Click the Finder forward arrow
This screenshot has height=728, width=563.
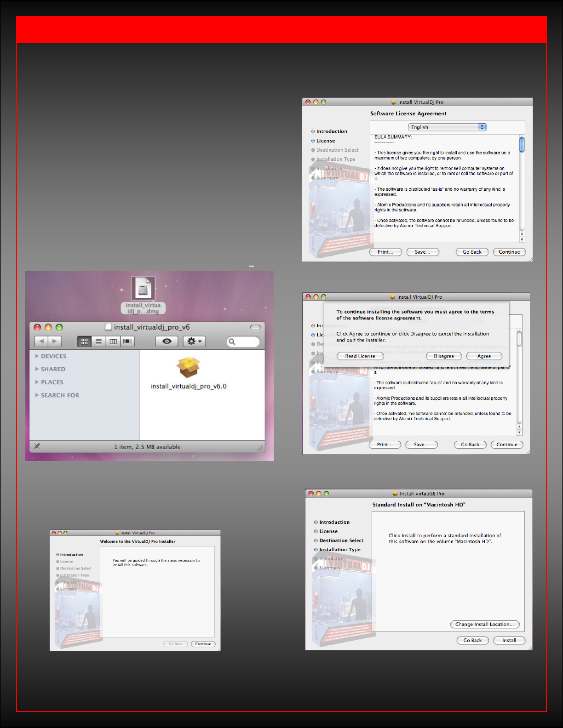[55, 341]
